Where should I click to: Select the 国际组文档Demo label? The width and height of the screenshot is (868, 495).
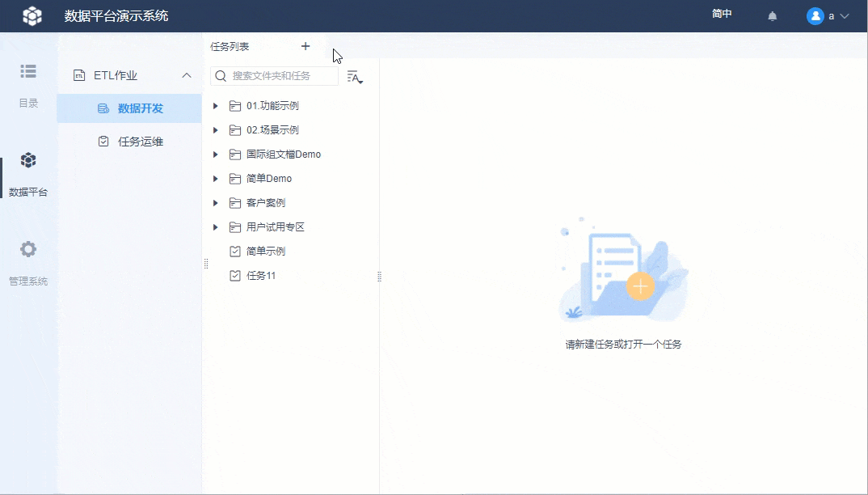(284, 154)
